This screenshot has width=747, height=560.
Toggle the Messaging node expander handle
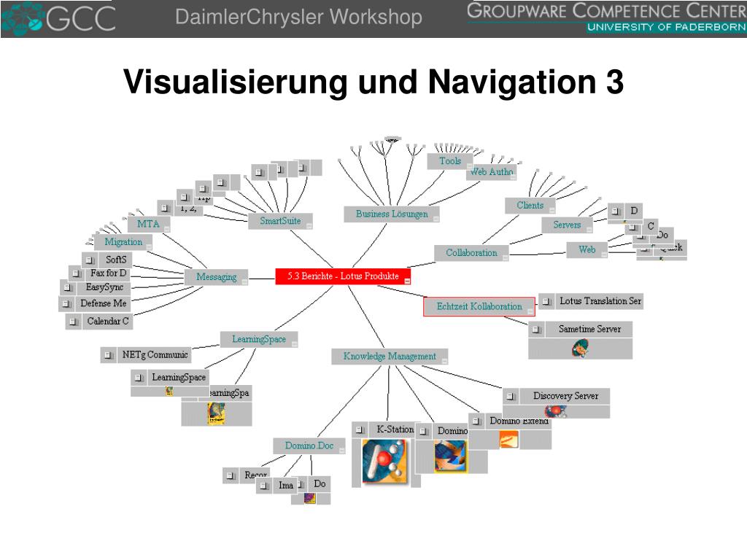point(244,282)
